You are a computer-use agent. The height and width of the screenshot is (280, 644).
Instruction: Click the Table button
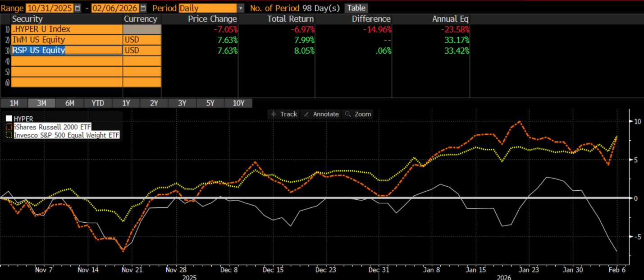356,8
